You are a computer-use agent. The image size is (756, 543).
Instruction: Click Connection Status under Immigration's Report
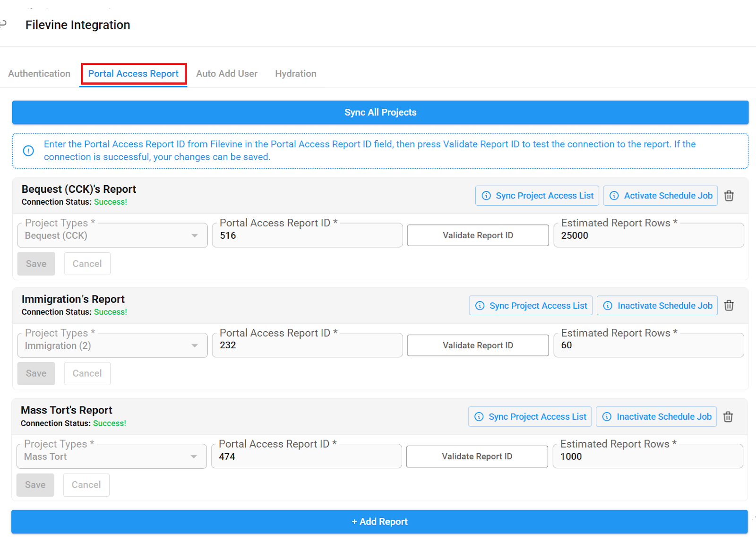point(74,312)
